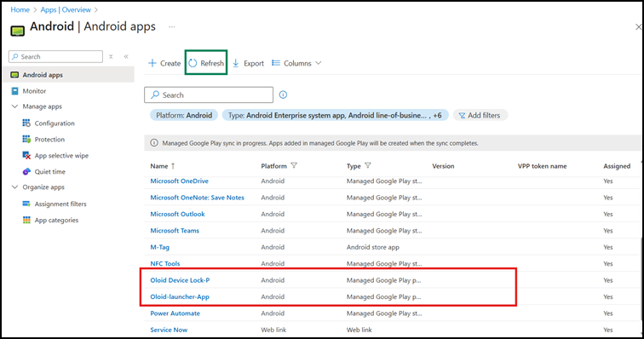Open Assignment filters
This screenshot has height=339, width=644.
[60, 204]
